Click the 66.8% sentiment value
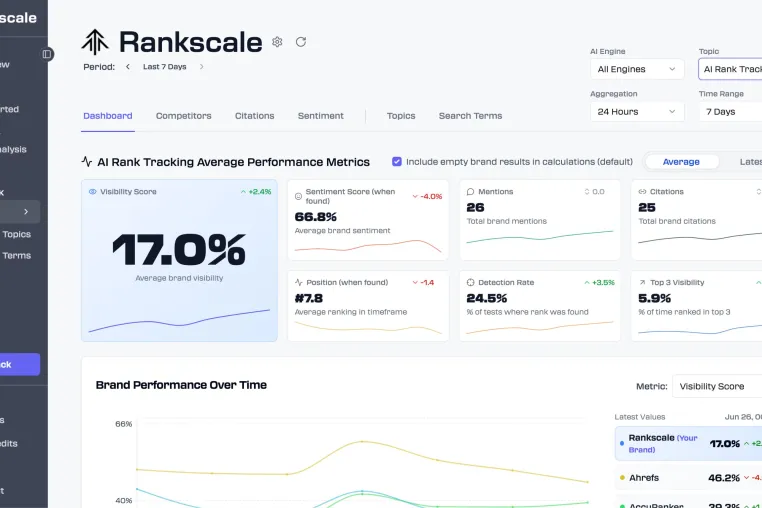Screen dimensions: 762x508 (x=315, y=217)
